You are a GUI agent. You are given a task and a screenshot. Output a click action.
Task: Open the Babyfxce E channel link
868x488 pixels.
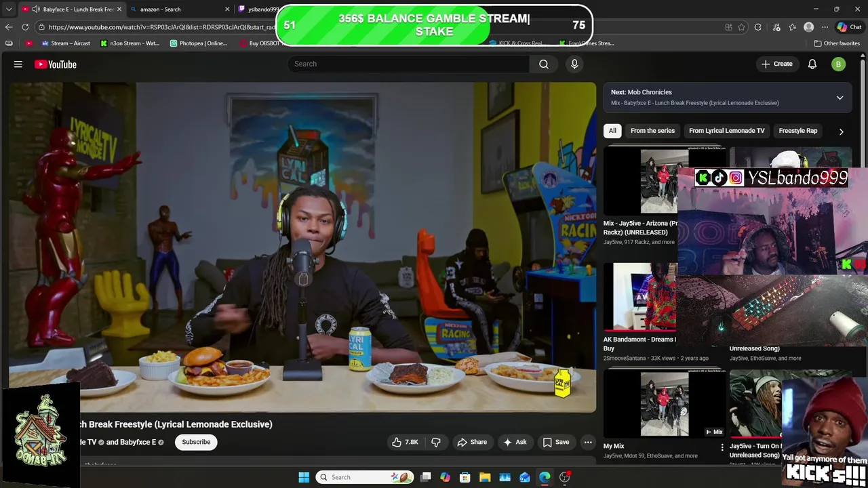[138, 442]
